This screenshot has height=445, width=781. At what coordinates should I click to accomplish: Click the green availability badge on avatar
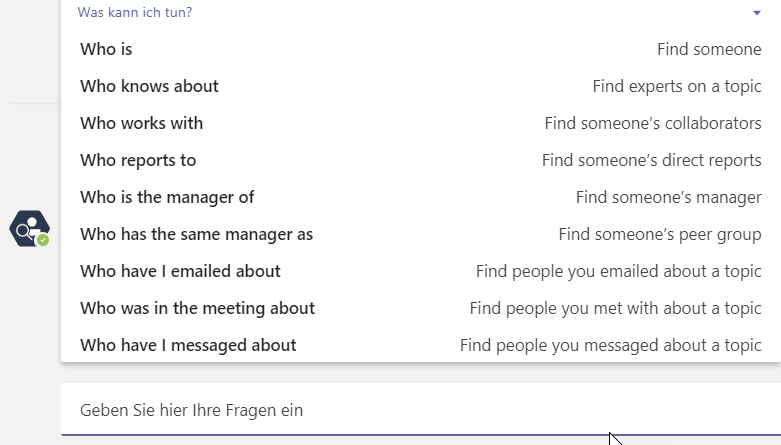click(43, 240)
